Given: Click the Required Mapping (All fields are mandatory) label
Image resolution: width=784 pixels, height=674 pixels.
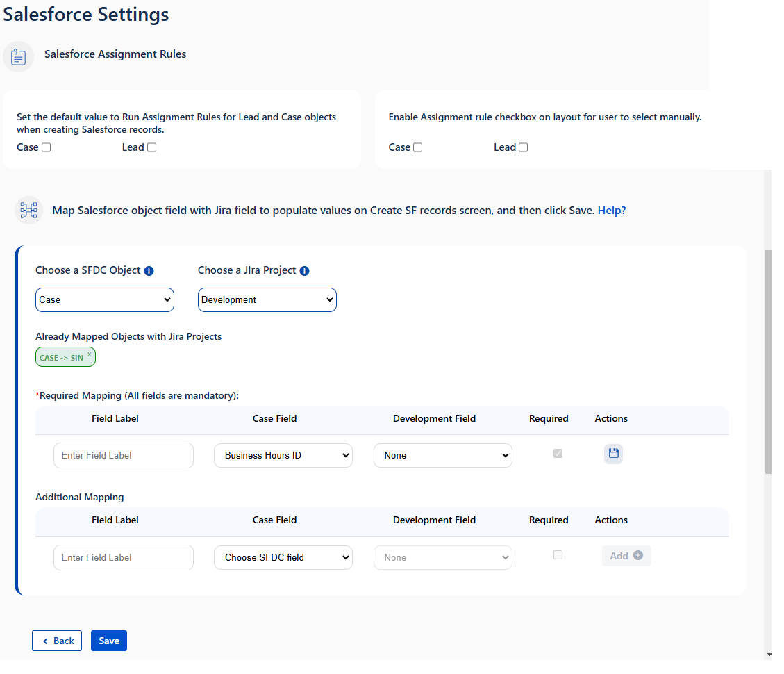Looking at the screenshot, I should tap(137, 396).
